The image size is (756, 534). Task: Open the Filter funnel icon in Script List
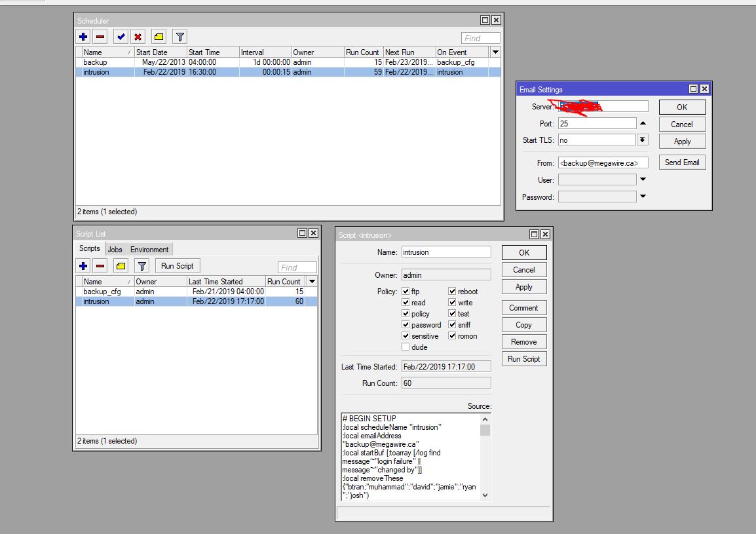142,266
